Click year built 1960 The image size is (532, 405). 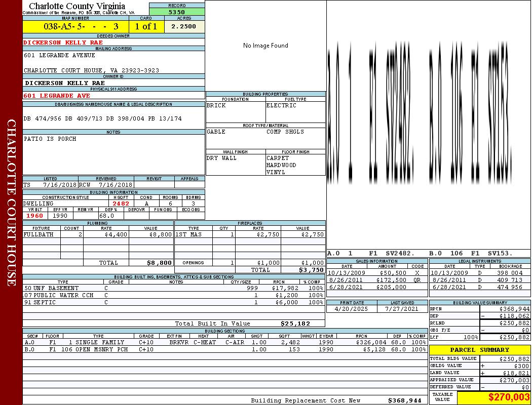[34, 216]
